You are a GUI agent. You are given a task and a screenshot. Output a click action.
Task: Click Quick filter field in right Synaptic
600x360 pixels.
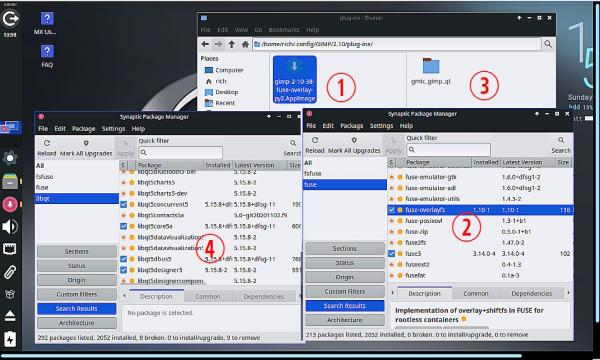click(x=448, y=150)
